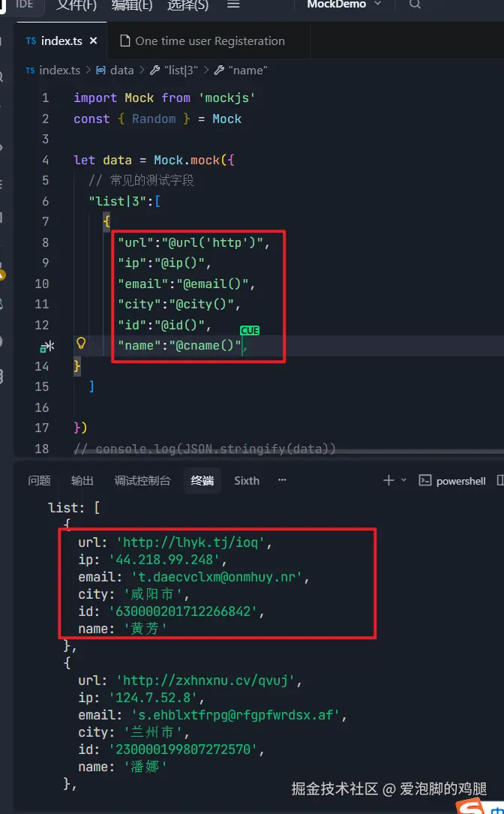The width and height of the screenshot is (504, 814).
Task: Expand the new terminal profile dropdown chevron
Action: coord(403,480)
